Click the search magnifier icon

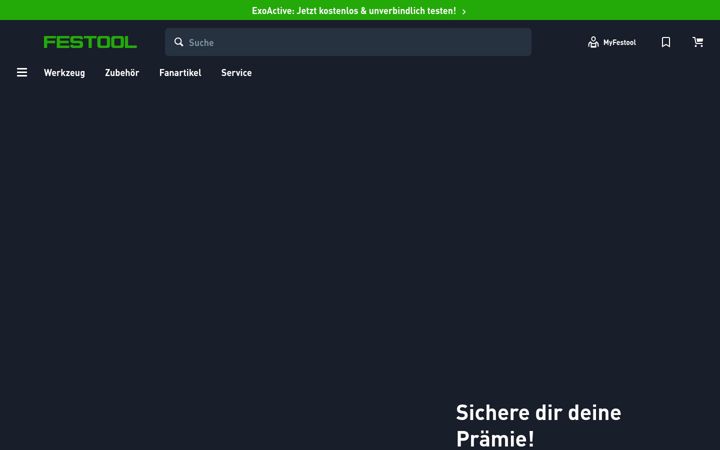tap(179, 42)
